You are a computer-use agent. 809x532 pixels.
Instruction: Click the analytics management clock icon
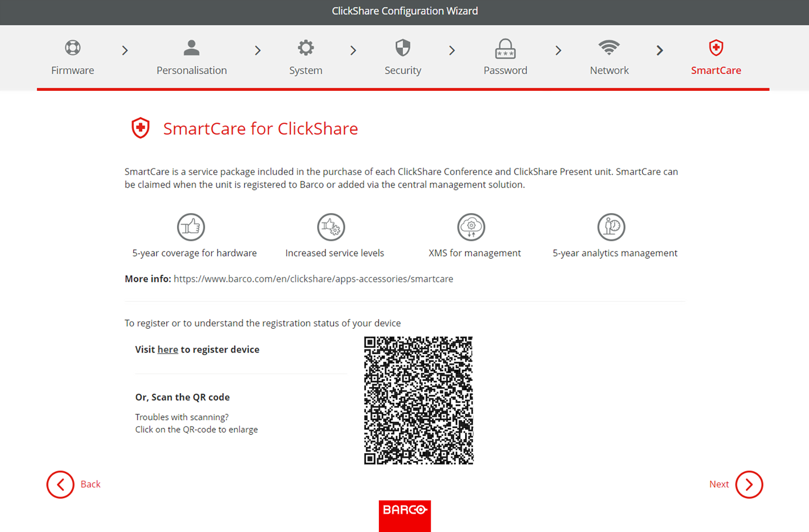point(611,227)
